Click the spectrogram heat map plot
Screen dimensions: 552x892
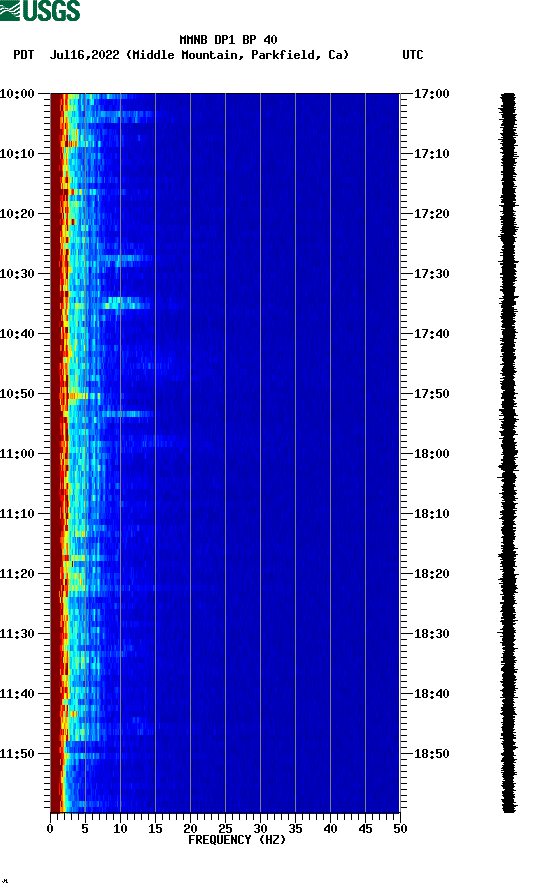pyautogui.click(x=225, y=453)
